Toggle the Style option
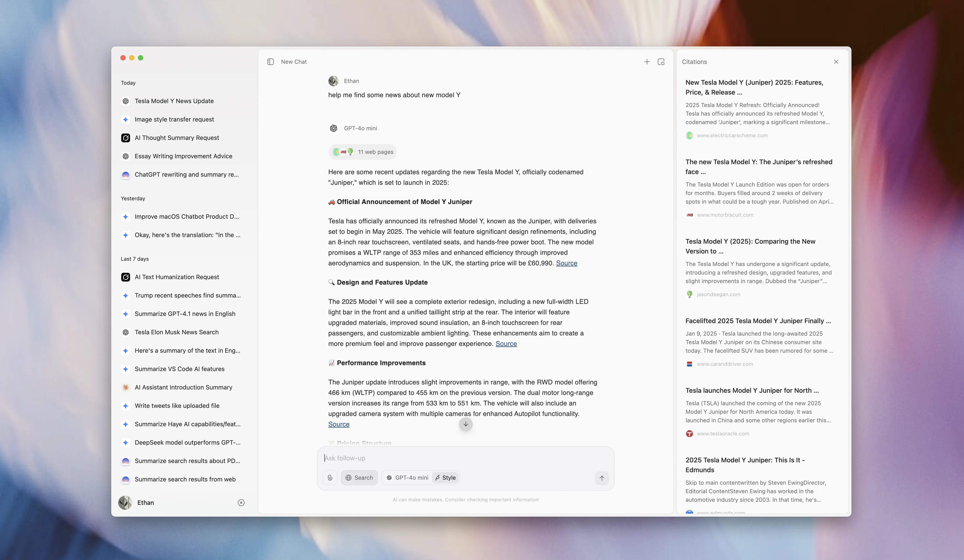964x560 pixels. (x=445, y=477)
